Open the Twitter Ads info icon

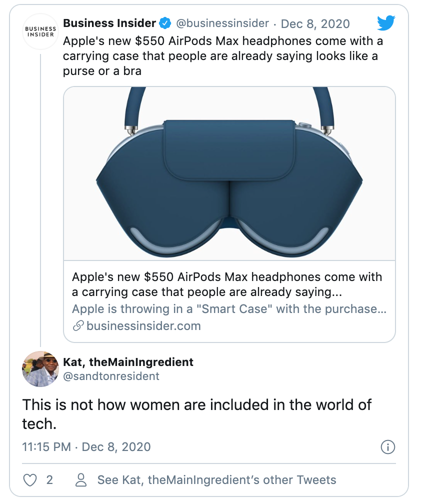(x=388, y=447)
